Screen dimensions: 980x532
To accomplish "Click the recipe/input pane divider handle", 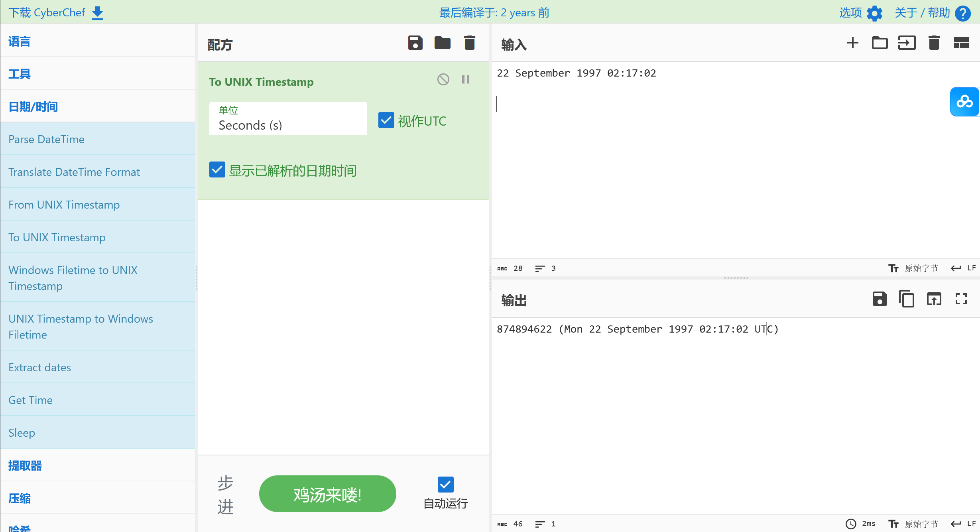I will (x=490, y=278).
